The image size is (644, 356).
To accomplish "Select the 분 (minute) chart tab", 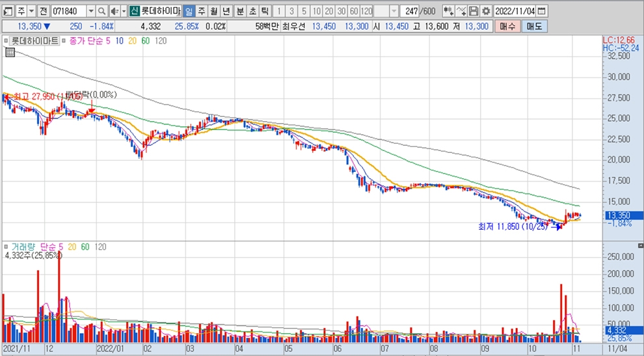I will (240, 11).
